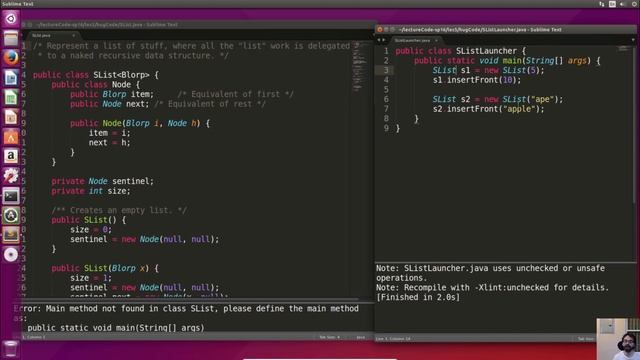Close the SList.java tab
This screenshot has width=640, height=360.
(x=73, y=36)
